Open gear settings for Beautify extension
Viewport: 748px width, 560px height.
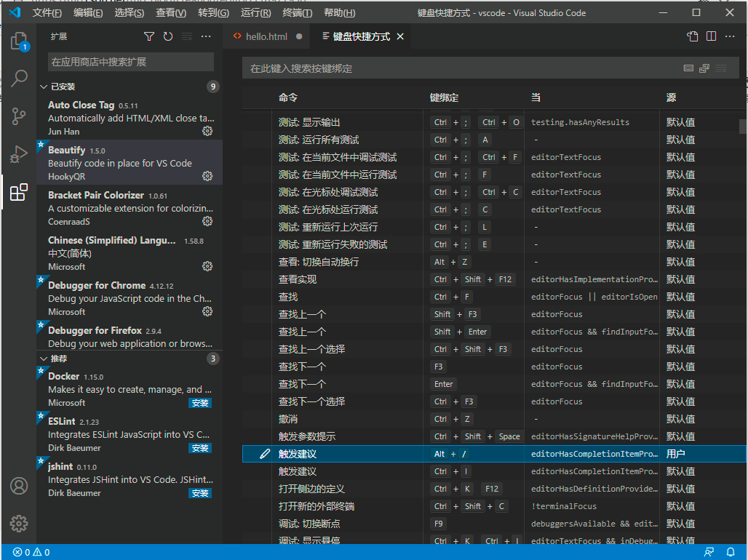tap(207, 176)
